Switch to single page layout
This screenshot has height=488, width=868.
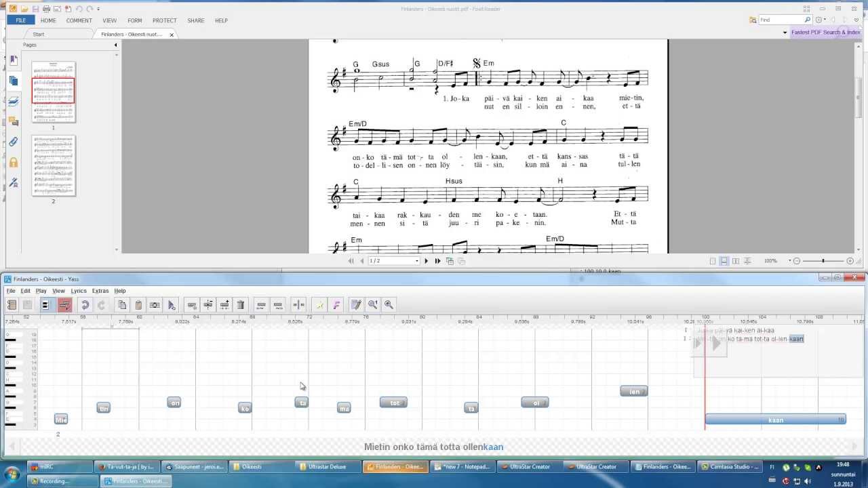tap(713, 261)
